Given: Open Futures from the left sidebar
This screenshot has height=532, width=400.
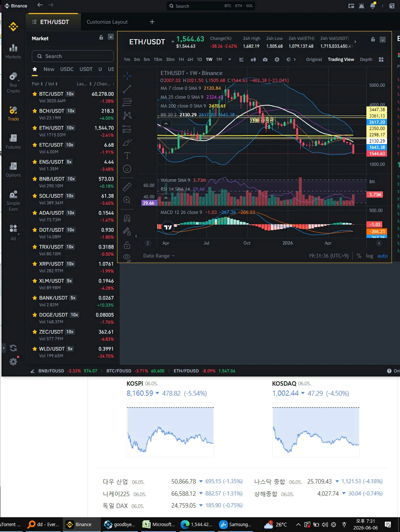Looking at the screenshot, I should tap(13, 141).
